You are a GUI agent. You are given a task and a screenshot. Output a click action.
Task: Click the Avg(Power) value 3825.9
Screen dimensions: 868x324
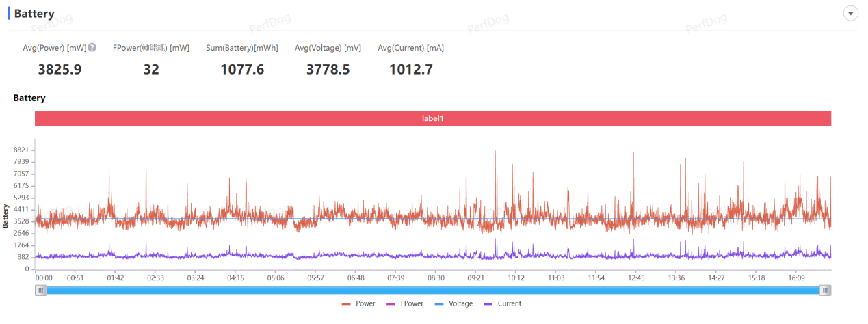point(60,69)
